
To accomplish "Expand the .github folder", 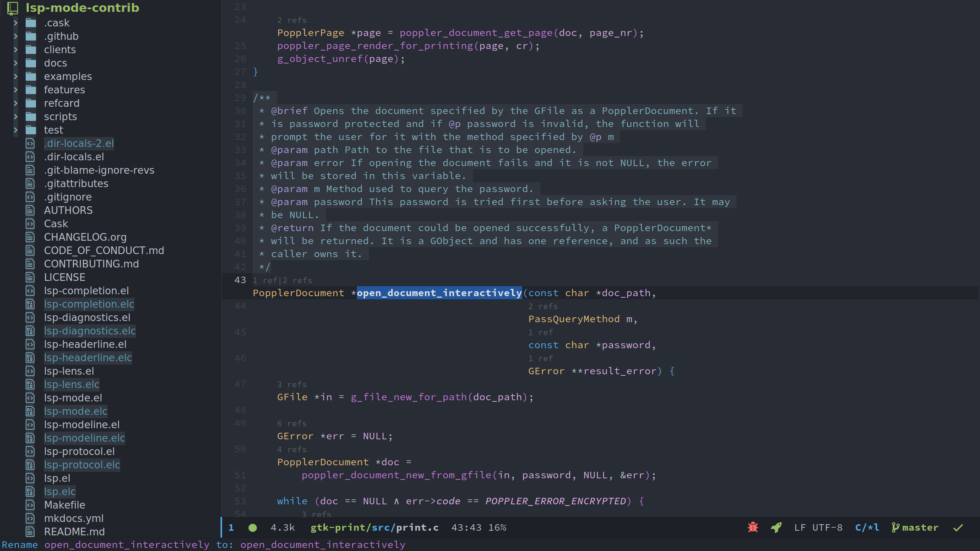I will coord(16,36).
